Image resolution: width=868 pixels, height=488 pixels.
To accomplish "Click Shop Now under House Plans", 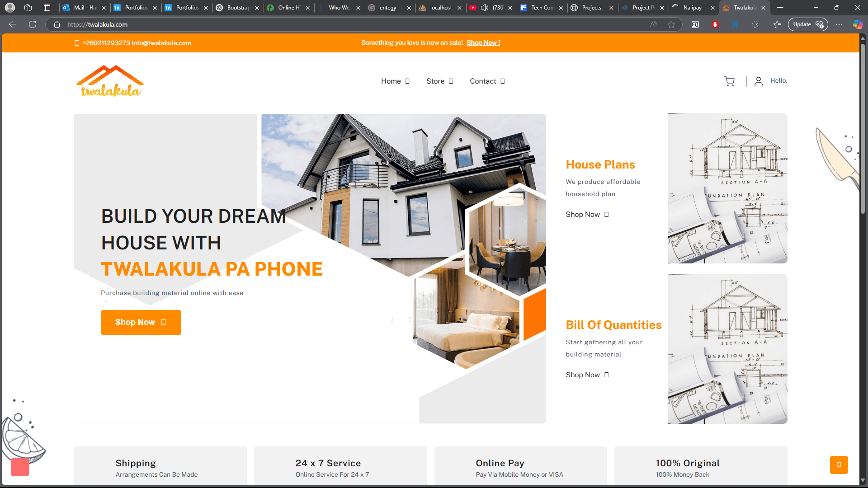I will point(587,214).
